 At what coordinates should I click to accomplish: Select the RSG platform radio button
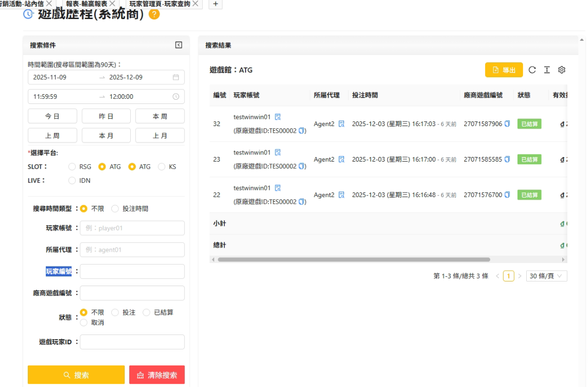pyautogui.click(x=72, y=167)
